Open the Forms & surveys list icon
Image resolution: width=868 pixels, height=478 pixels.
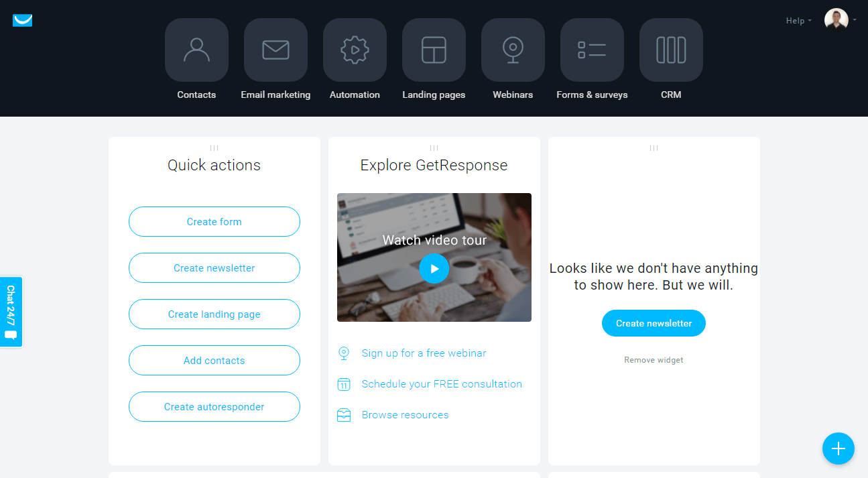592,50
